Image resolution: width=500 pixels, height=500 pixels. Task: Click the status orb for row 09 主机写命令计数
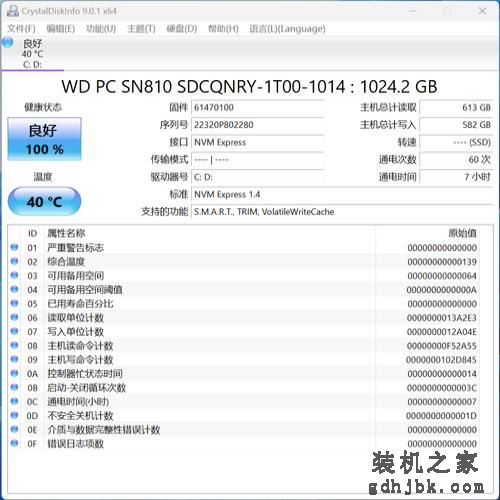tap(14, 359)
